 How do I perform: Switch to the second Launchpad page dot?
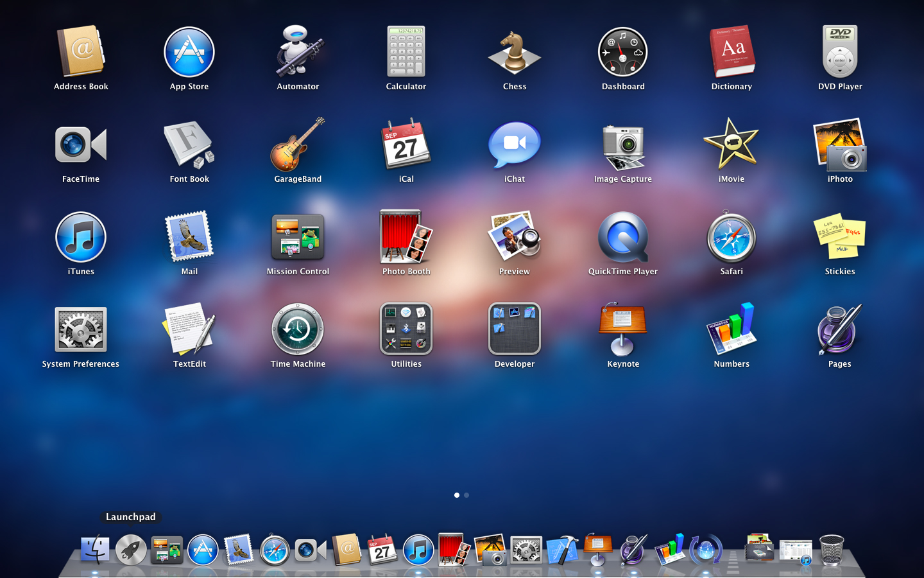[x=466, y=495]
